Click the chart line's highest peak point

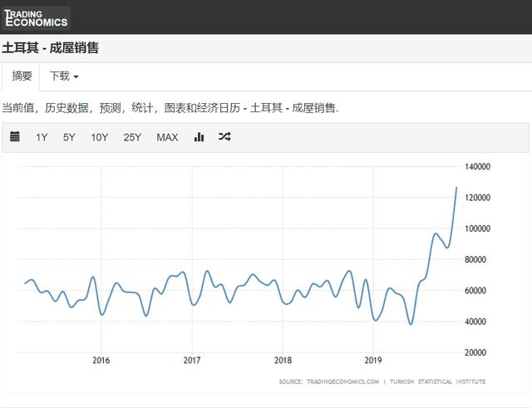pyautogui.click(x=456, y=187)
